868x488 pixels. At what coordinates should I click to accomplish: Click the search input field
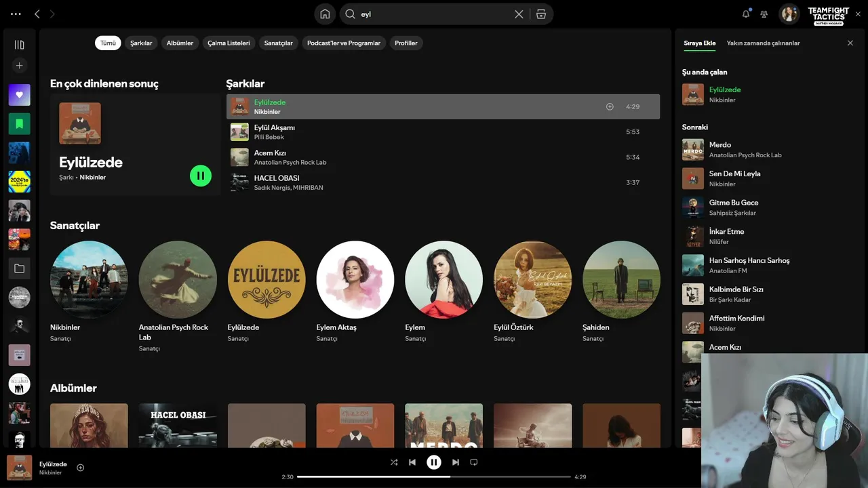pyautogui.click(x=434, y=14)
